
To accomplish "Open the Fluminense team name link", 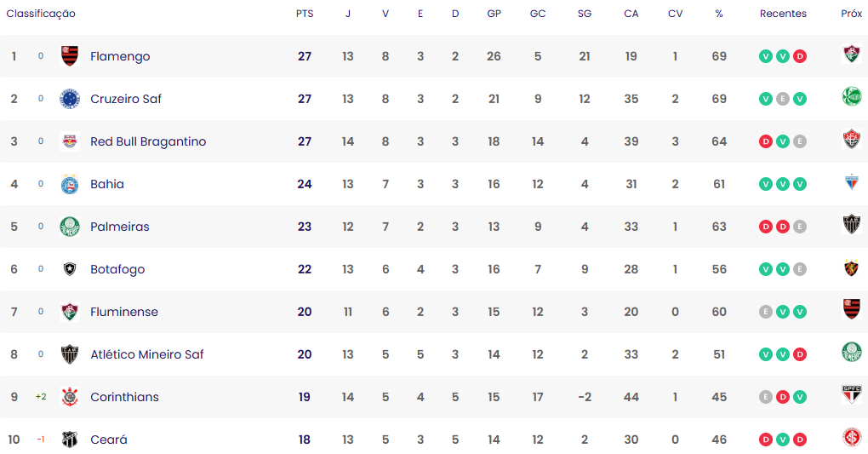I will [124, 312].
